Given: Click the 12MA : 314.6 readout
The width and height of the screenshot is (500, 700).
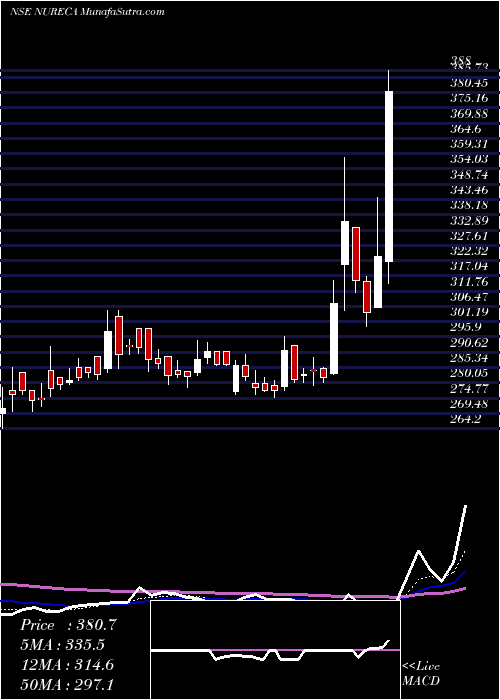Looking at the screenshot, I should (67, 665).
